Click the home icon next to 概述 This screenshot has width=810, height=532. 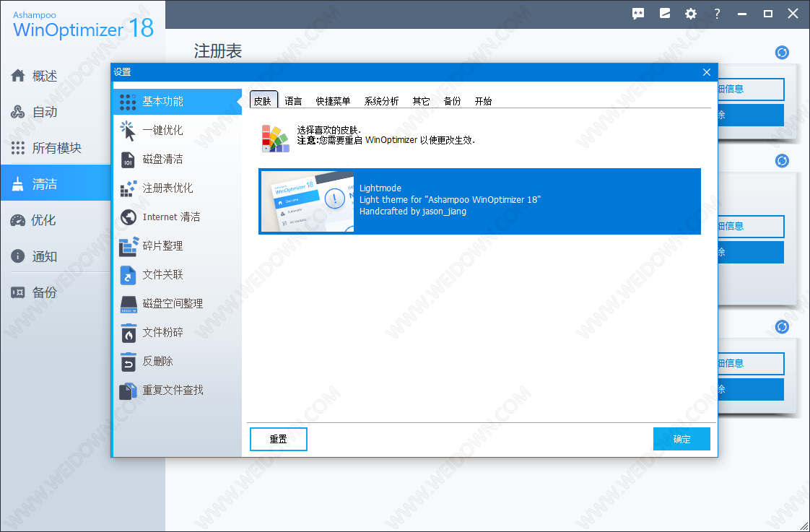(x=18, y=76)
